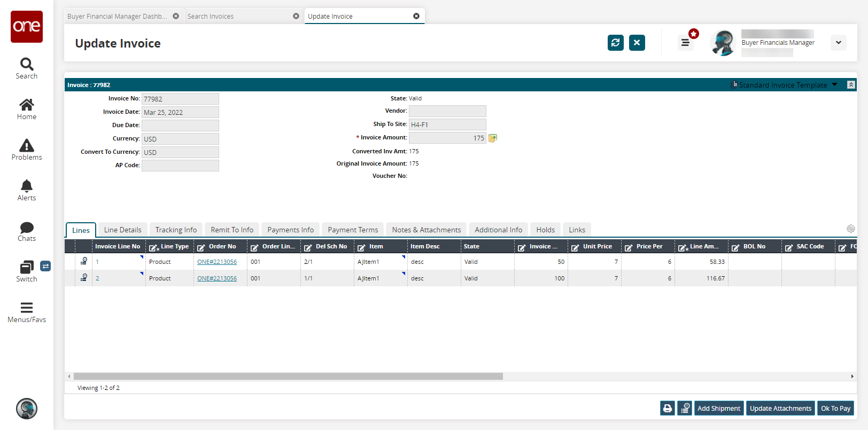Screen dimensions: 868x430
Task: Open the grid settings gear icon
Action: pos(850,229)
